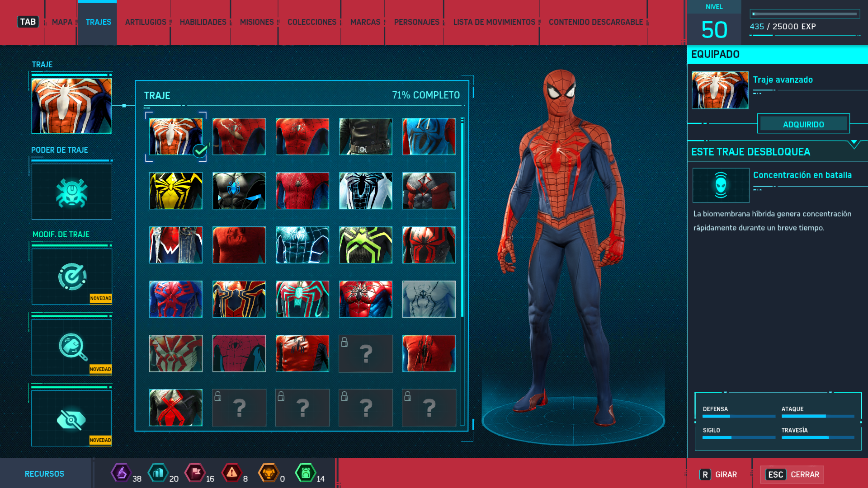868x488 pixels.
Task: Click the R GIRAR button
Action: coord(718,474)
